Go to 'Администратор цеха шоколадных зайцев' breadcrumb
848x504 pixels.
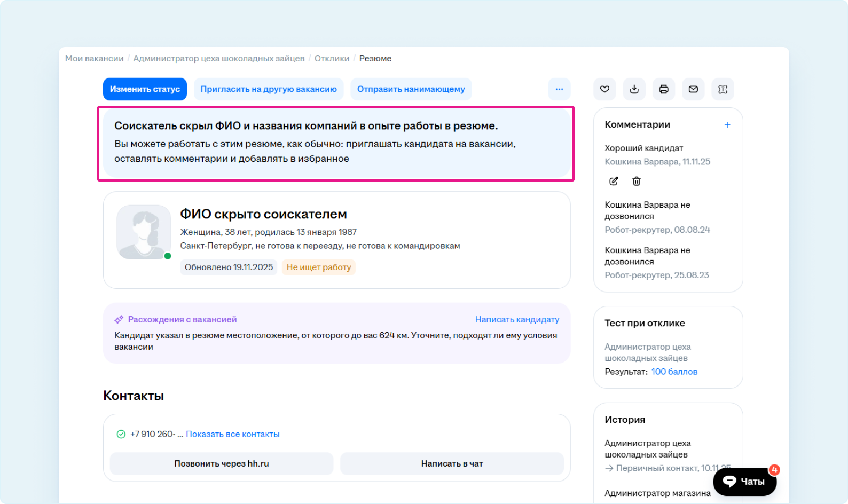(x=218, y=59)
